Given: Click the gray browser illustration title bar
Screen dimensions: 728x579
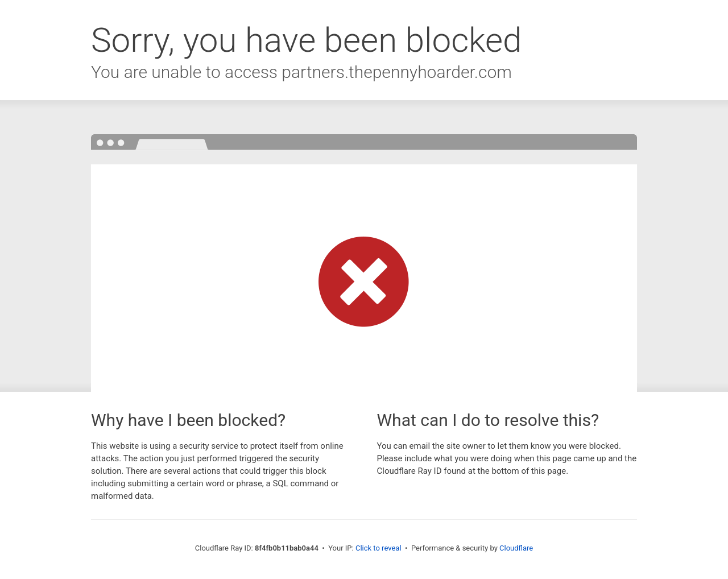Looking at the screenshot, I should pos(364,142).
